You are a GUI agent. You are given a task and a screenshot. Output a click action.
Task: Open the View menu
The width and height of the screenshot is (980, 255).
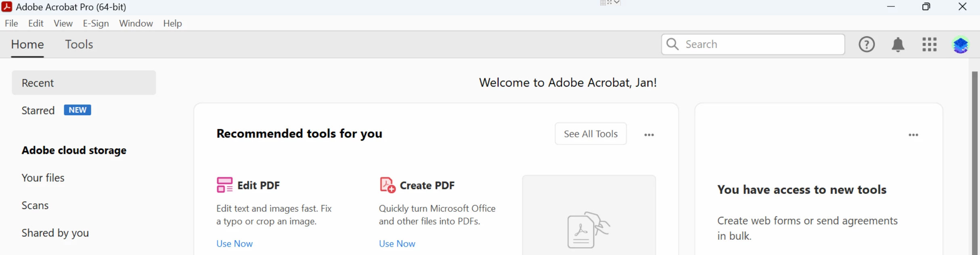tap(63, 23)
